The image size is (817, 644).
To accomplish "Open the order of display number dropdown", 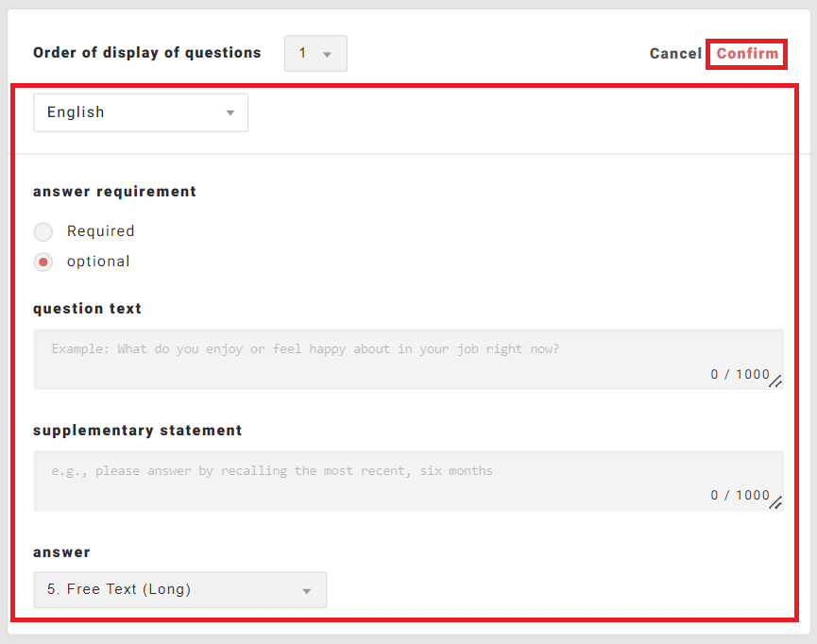I will pos(315,54).
